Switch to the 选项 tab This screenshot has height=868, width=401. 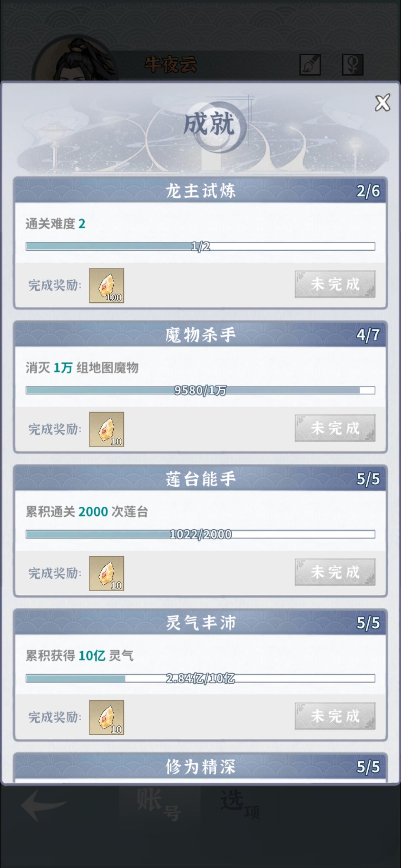point(241,805)
